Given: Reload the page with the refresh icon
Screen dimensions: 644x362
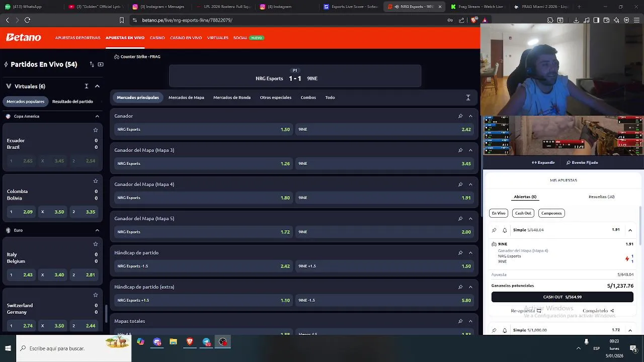Looking at the screenshot, I should click(x=27, y=20).
